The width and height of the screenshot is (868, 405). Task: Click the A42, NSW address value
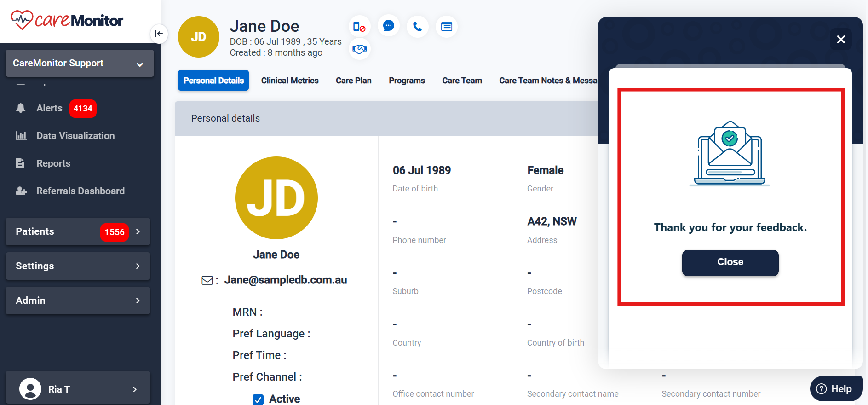tap(552, 221)
